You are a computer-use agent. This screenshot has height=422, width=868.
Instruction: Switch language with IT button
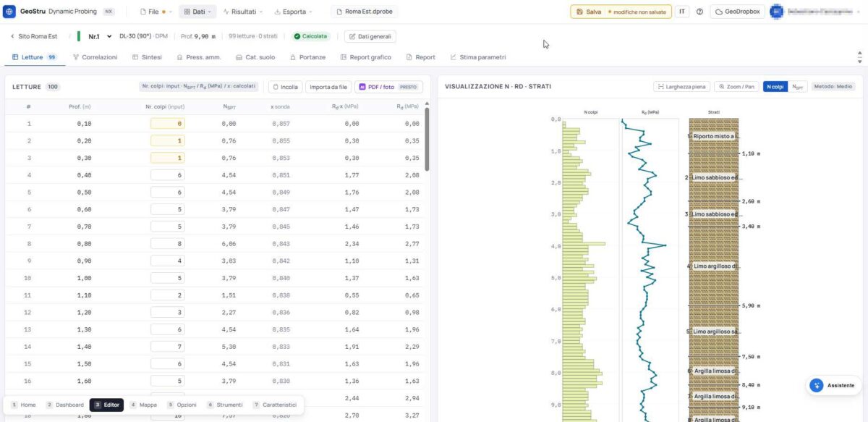(683, 12)
